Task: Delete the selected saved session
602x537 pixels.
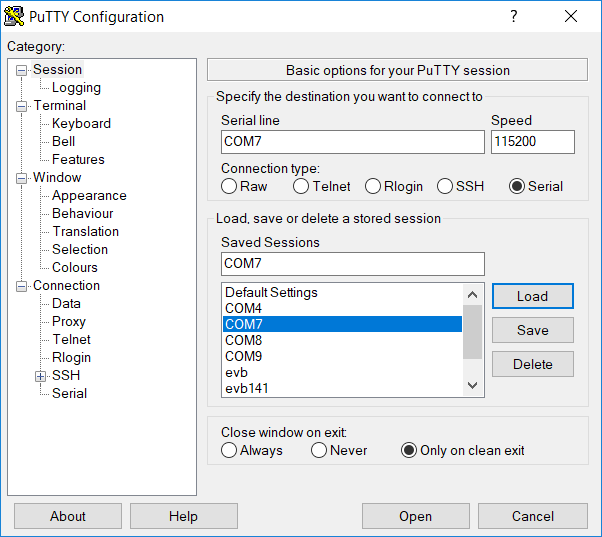Action: (x=532, y=364)
